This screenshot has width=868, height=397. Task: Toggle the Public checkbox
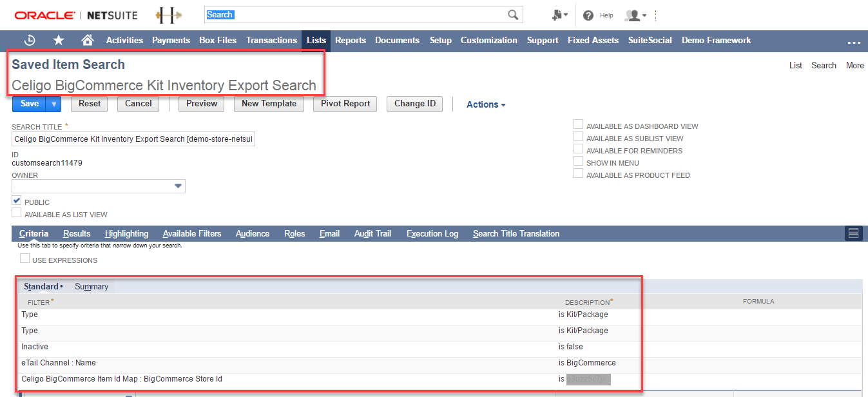17,201
